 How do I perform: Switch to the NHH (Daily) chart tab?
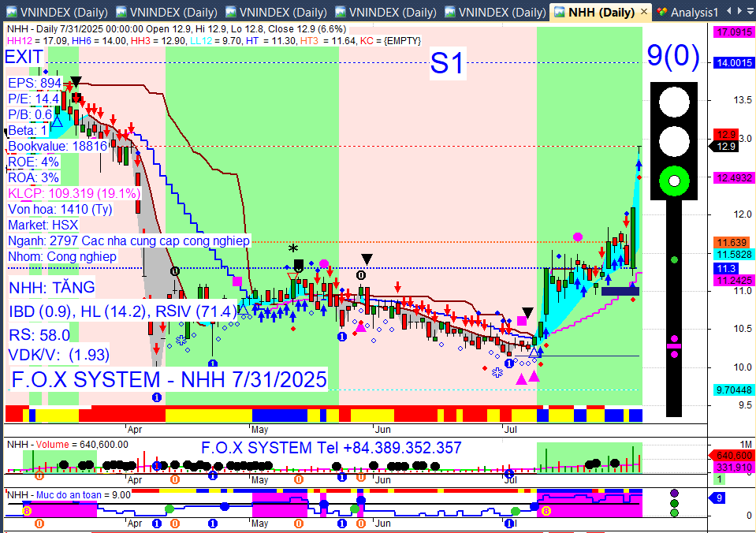601,12
